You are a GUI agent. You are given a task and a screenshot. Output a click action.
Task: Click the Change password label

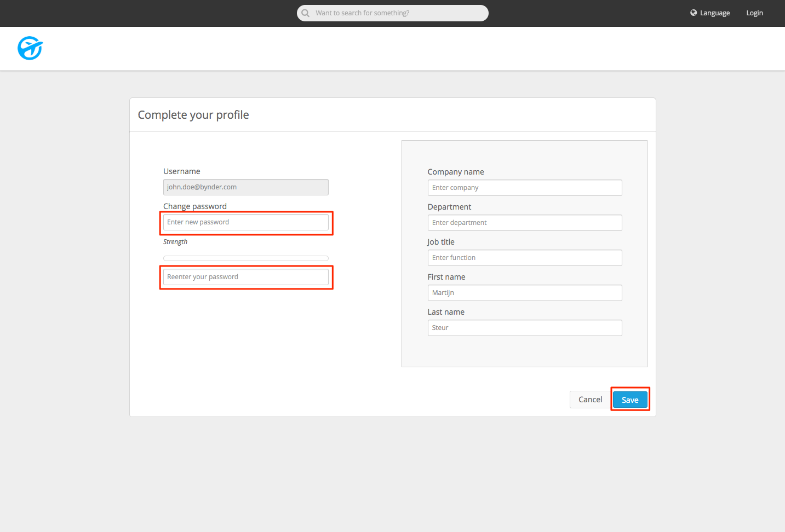click(x=195, y=206)
